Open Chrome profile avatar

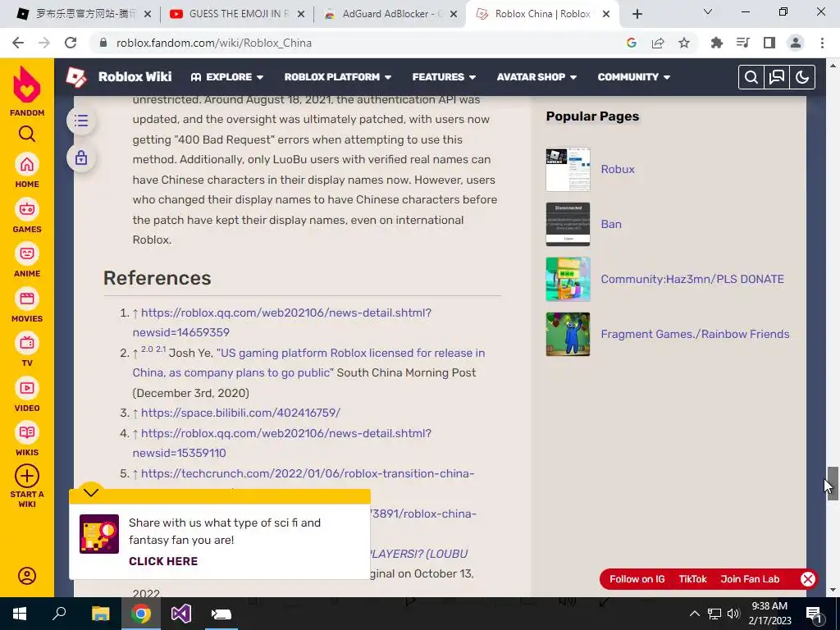pyautogui.click(x=796, y=43)
